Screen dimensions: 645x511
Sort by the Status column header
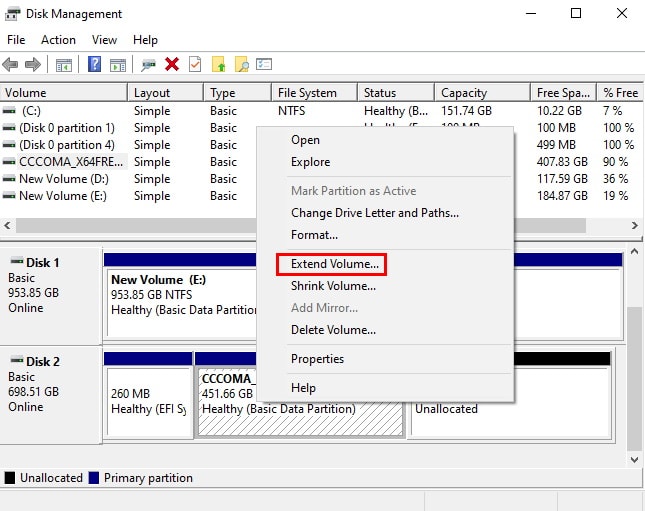[396, 93]
